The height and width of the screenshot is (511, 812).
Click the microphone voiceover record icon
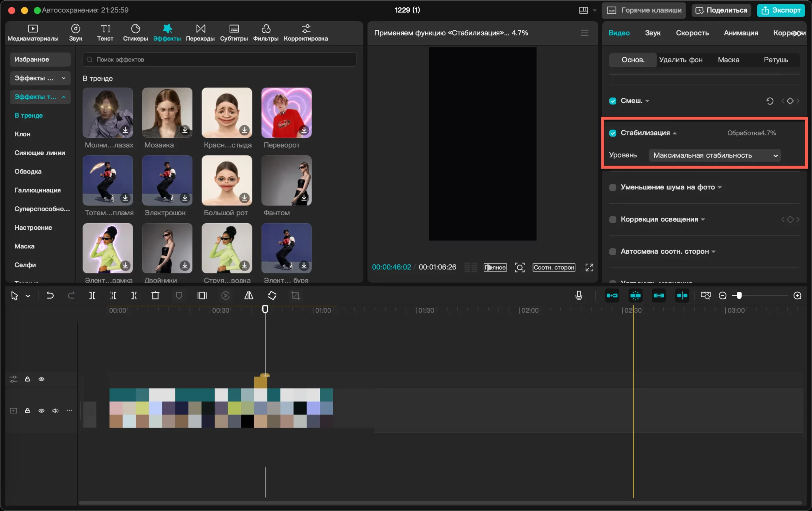579,296
